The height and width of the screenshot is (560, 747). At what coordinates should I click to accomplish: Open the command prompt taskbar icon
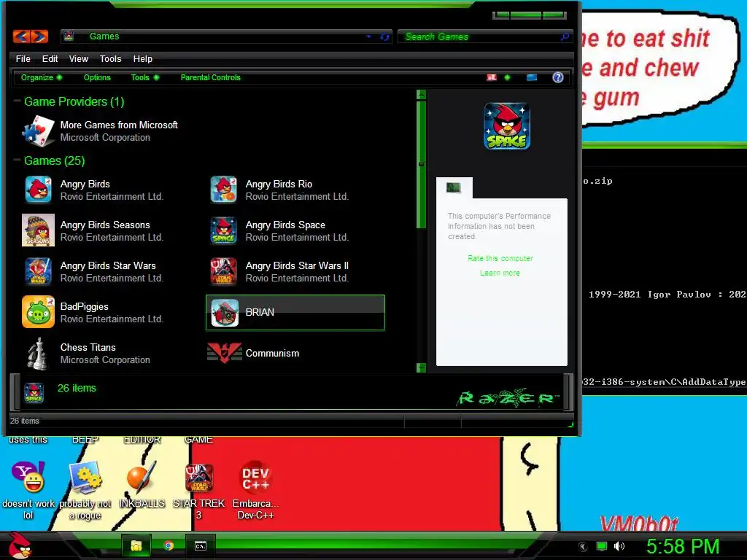pos(201,545)
